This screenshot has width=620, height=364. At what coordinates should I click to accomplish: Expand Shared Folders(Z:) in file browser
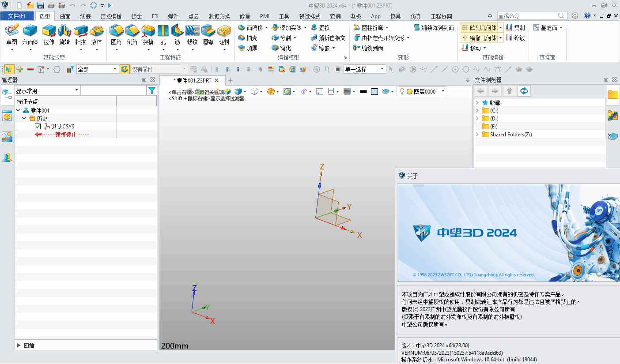[x=478, y=134]
